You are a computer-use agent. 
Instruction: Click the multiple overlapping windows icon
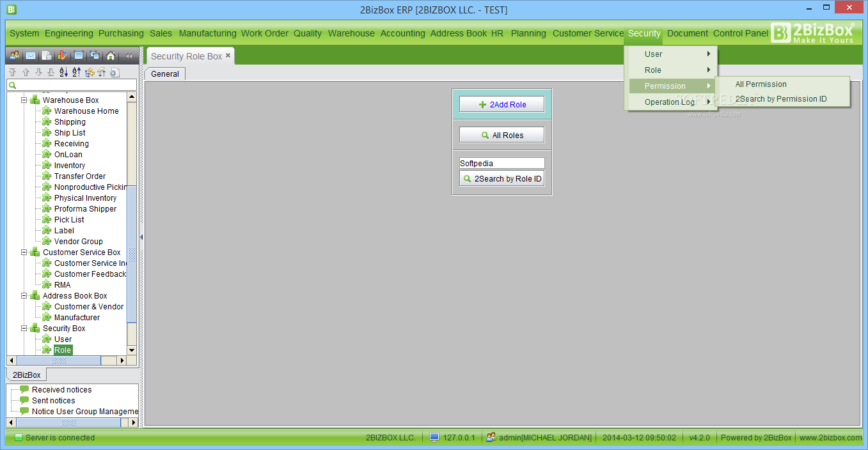pyautogui.click(x=95, y=56)
